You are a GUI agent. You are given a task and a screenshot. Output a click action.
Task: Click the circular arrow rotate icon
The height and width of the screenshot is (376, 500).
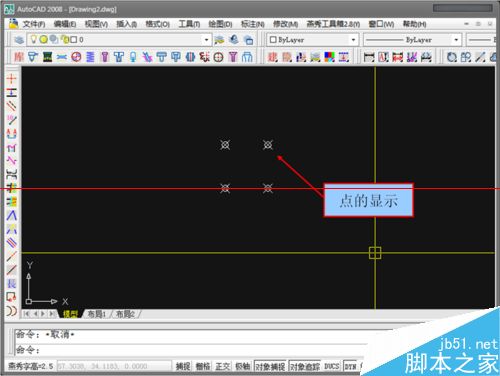point(452,57)
